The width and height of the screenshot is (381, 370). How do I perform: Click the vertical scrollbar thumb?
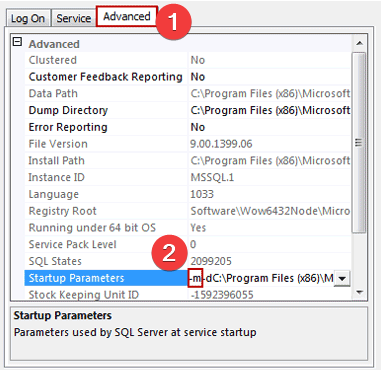click(359, 143)
